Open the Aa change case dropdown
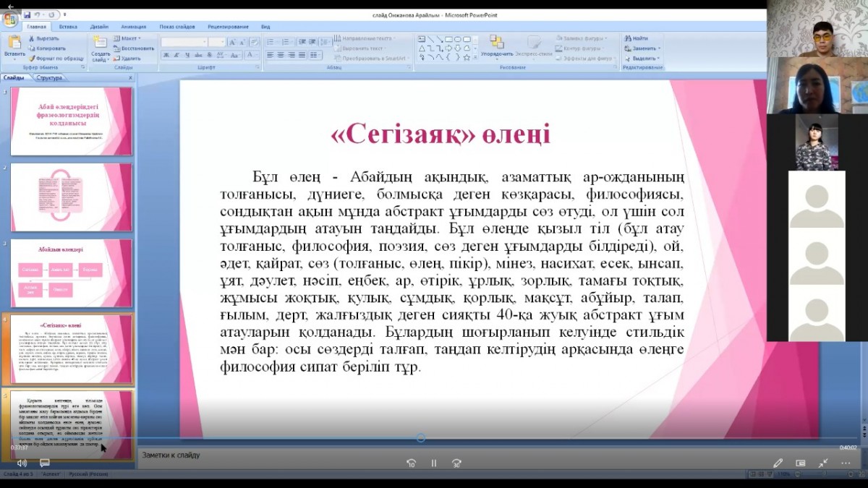The image size is (868, 488). pos(234,55)
